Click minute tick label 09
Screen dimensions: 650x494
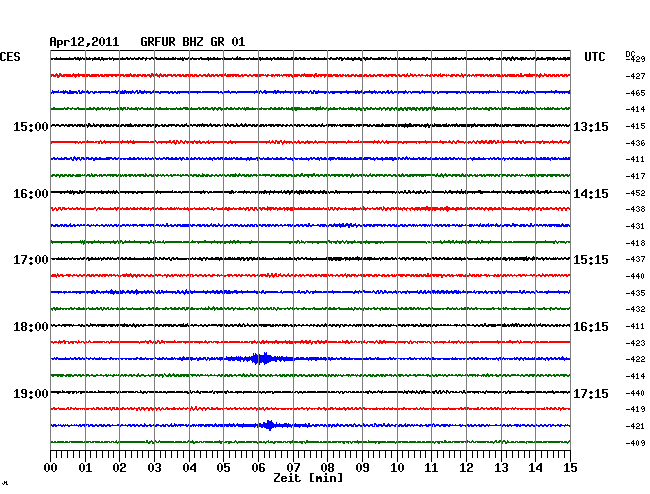(x=362, y=468)
